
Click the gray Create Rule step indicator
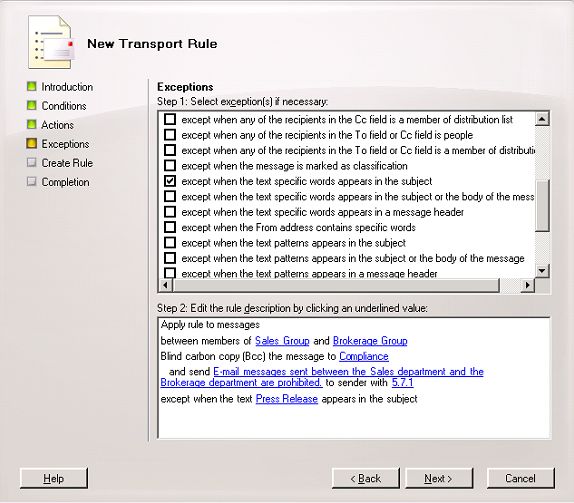coord(32,163)
